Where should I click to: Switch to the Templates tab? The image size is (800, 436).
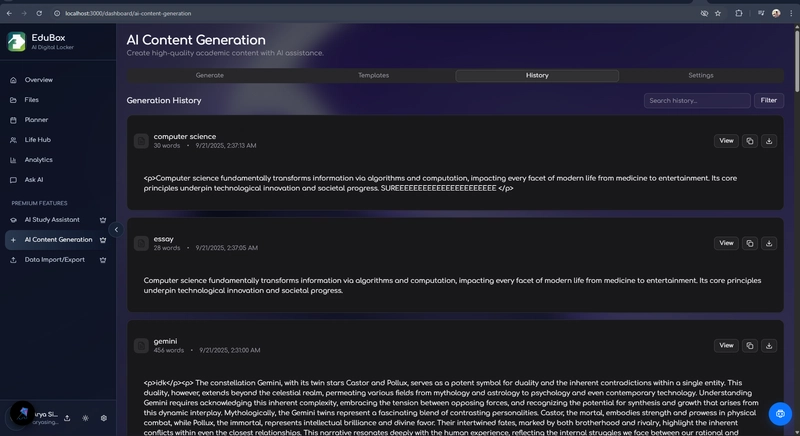pyautogui.click(x=373, y=75)
